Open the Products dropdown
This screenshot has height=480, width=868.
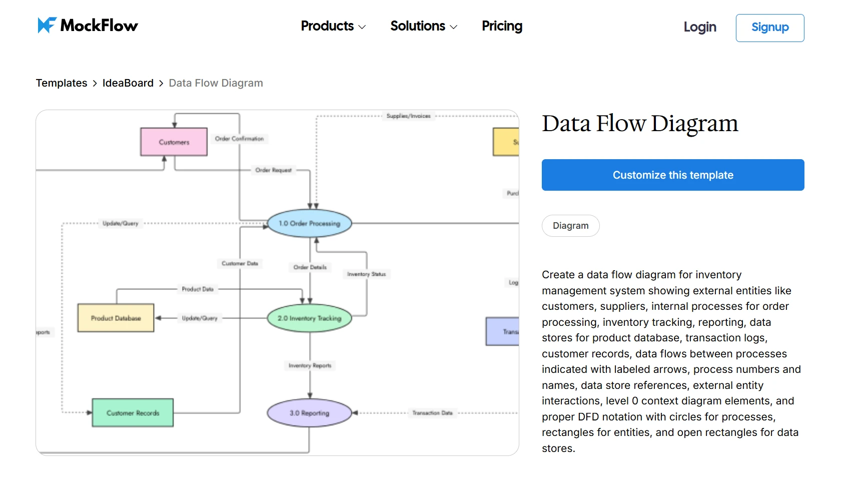[328, 26]
